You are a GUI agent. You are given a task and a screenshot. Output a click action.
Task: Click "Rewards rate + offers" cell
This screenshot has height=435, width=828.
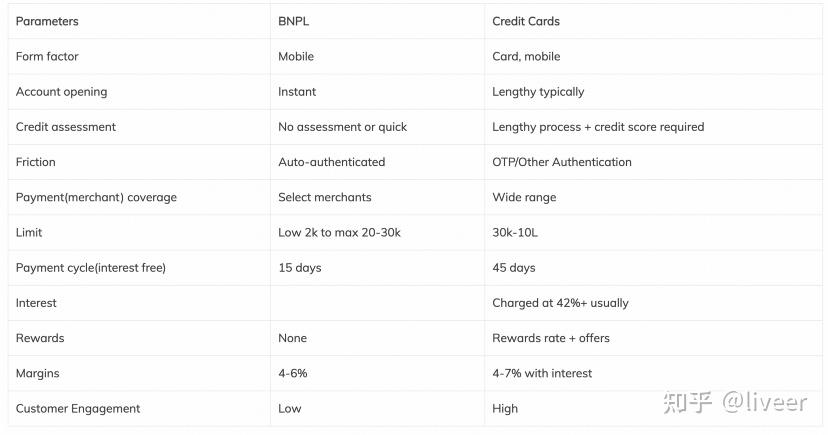(551, 338)
